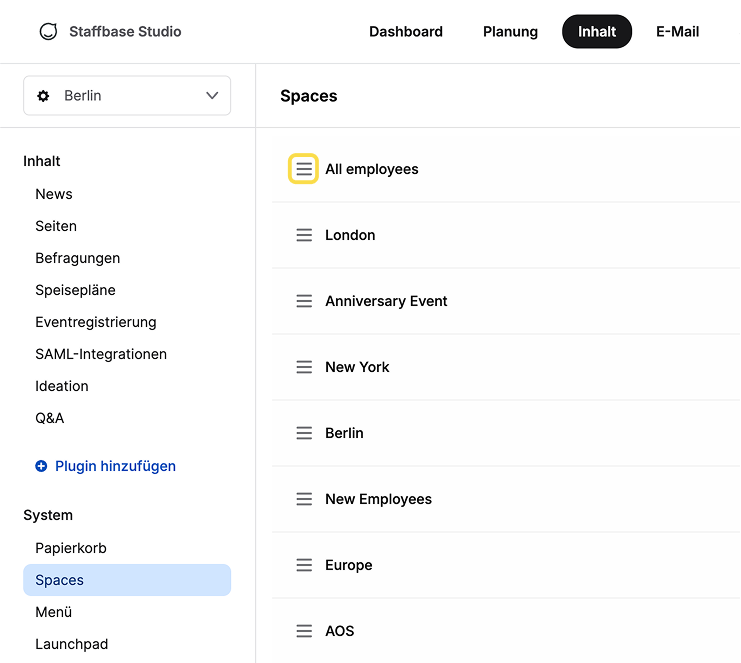Screen dimensions: 741x663
Task: Open Papierkorb under System
Action: 71,548
